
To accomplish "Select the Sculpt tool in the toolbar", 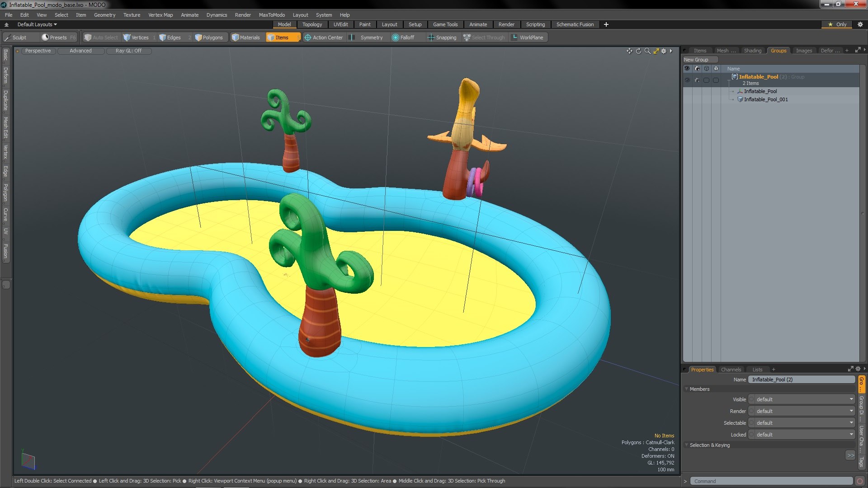I will pyautogui.click(x=15, y=38).
